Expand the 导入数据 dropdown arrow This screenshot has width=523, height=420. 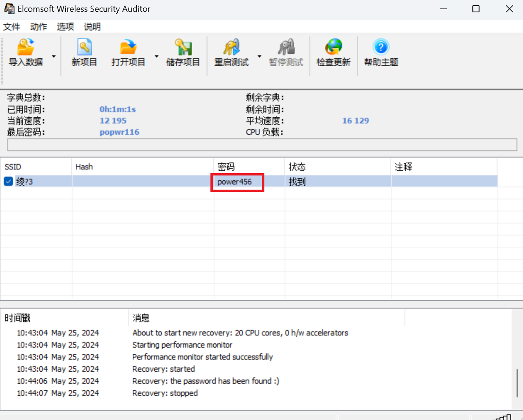[x=54, y=56]
